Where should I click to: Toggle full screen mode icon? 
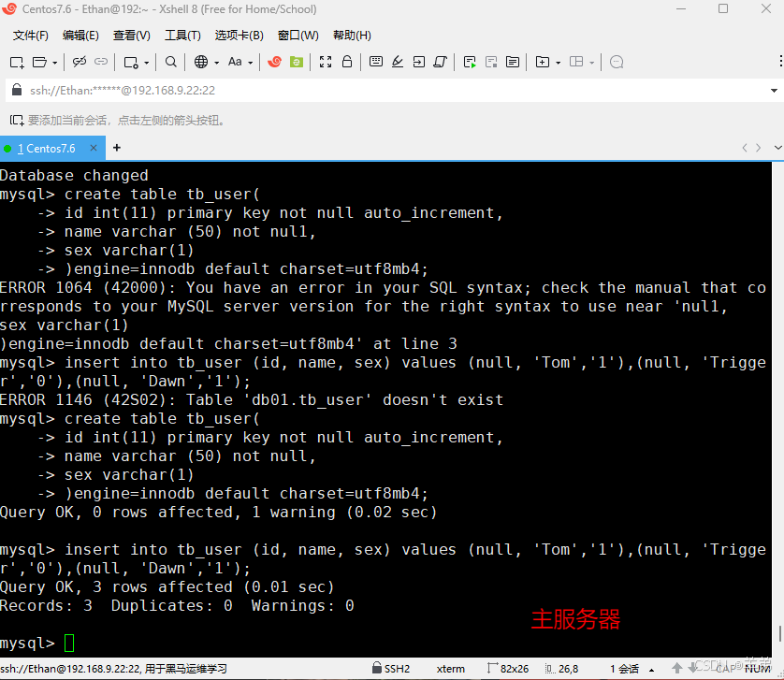pyautogui.click(x=326, y=62)
